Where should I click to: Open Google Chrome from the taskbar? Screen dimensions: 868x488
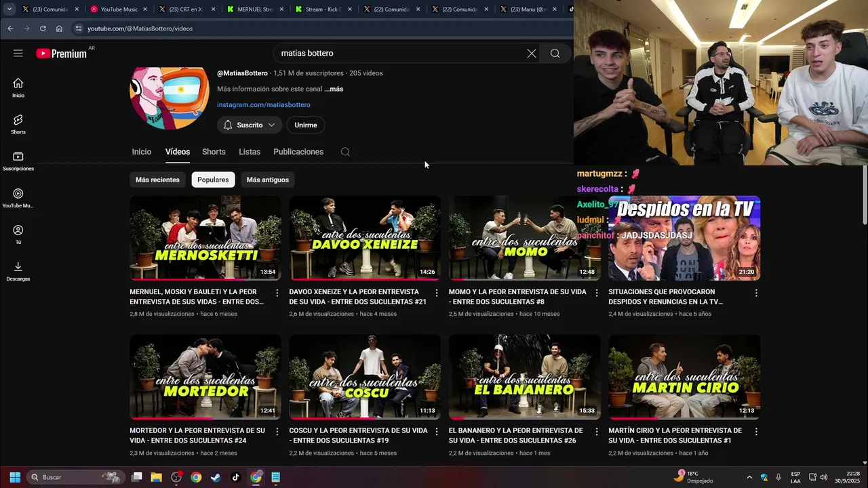pos(196,477)
